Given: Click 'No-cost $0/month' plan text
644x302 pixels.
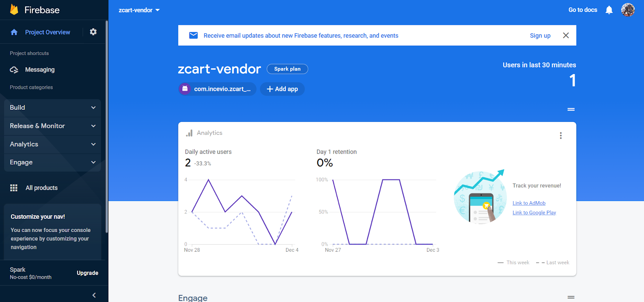Looking at the screenshot, I should point(31,277).
